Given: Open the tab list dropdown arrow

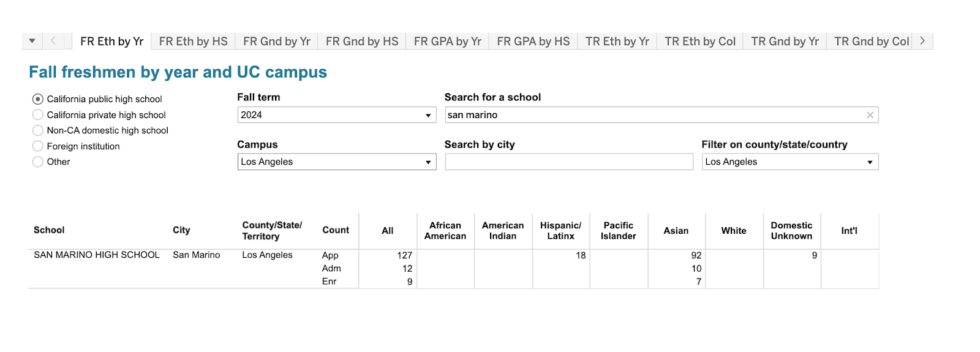Looking at the screenshot, I should (32, 41).
